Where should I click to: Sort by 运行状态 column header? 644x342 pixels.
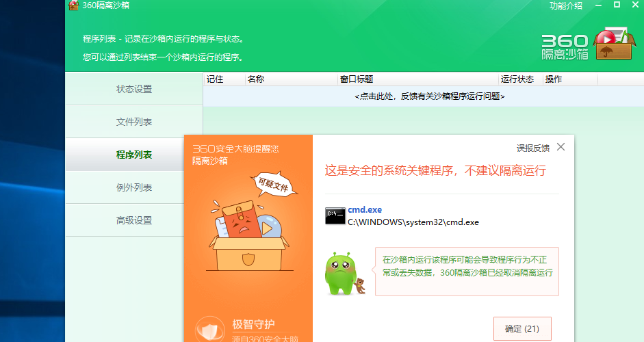click(520, 79)
